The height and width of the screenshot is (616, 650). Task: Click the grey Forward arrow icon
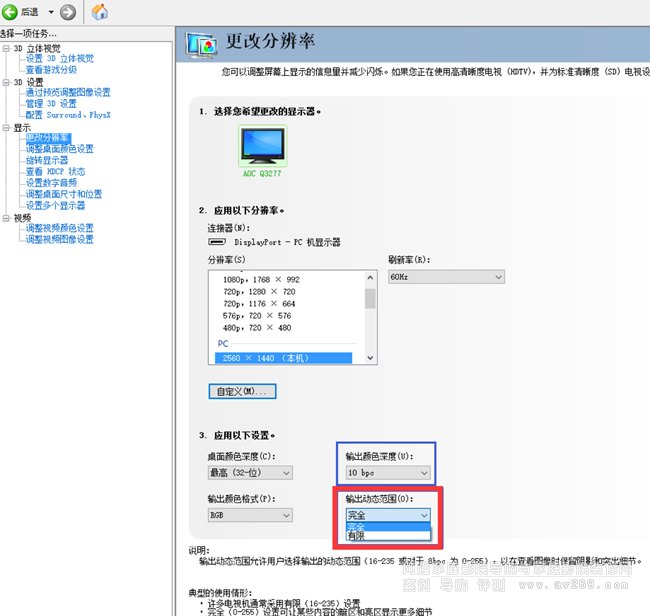(x=68, y=12)
